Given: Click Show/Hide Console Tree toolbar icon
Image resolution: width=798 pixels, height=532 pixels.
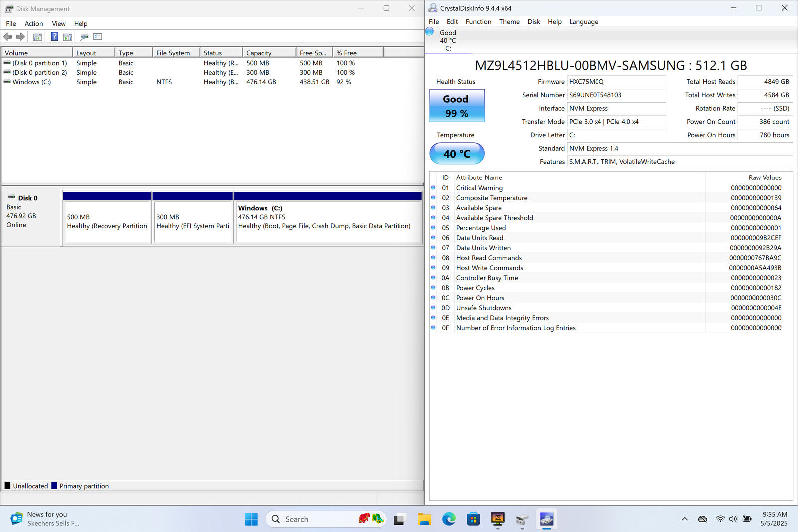Looking at the screenshot, I should click(x=37, y=37).
